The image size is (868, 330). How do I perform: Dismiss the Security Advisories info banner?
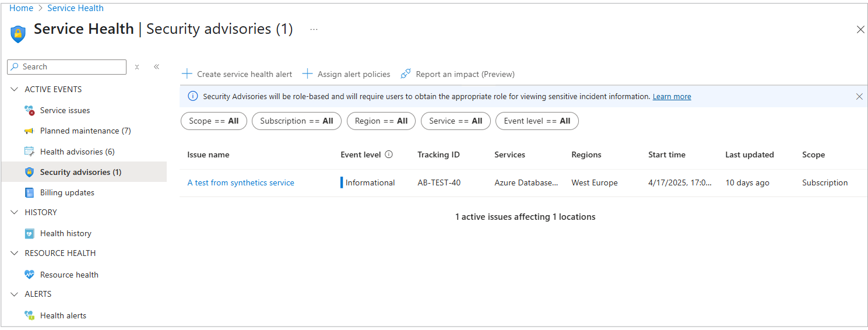[859, 97]
